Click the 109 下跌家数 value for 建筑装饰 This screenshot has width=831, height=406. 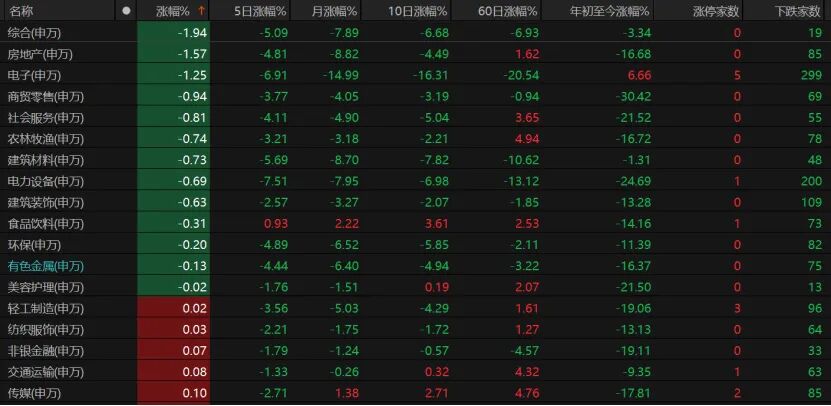(811, 202)
